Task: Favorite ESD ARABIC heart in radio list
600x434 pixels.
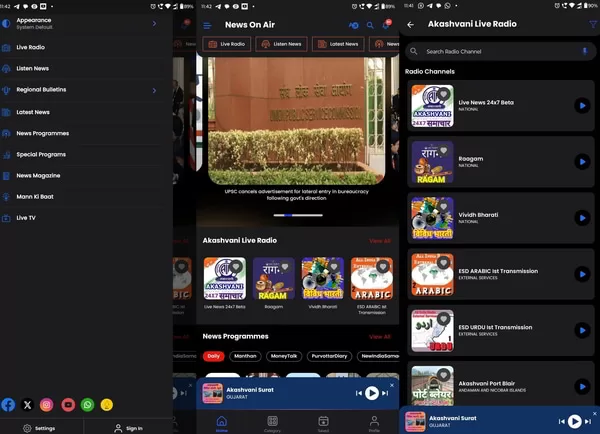Action: click(x=443, y=263)
